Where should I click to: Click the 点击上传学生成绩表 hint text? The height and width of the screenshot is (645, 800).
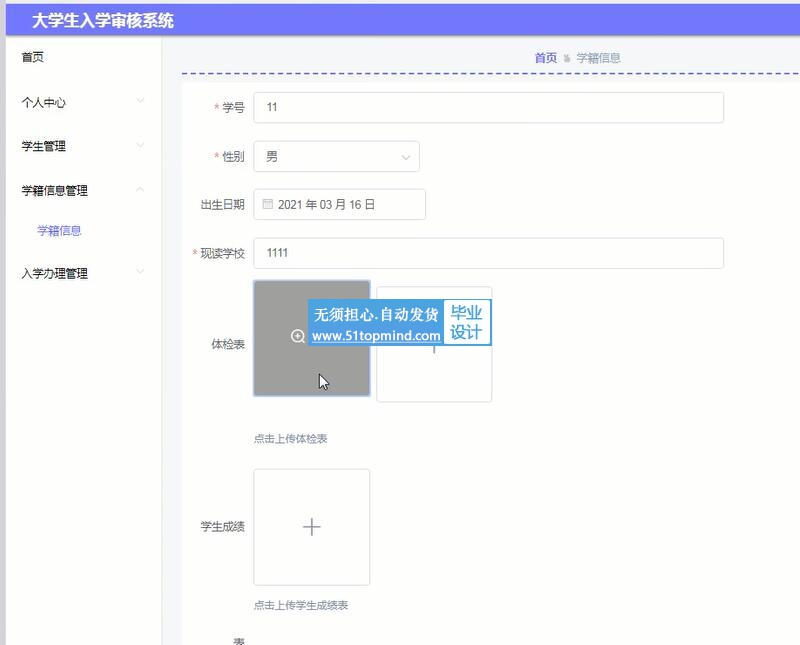tap(301, 605)
